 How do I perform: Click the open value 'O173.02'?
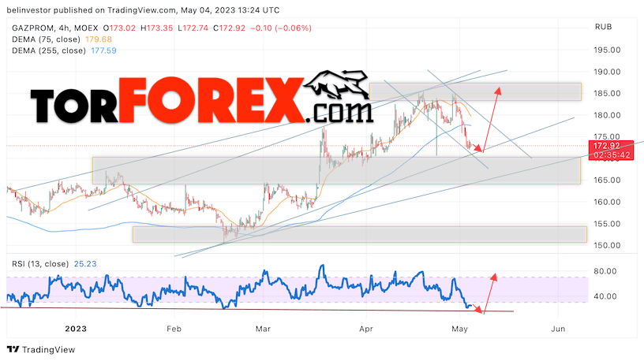tap(119, 28)
